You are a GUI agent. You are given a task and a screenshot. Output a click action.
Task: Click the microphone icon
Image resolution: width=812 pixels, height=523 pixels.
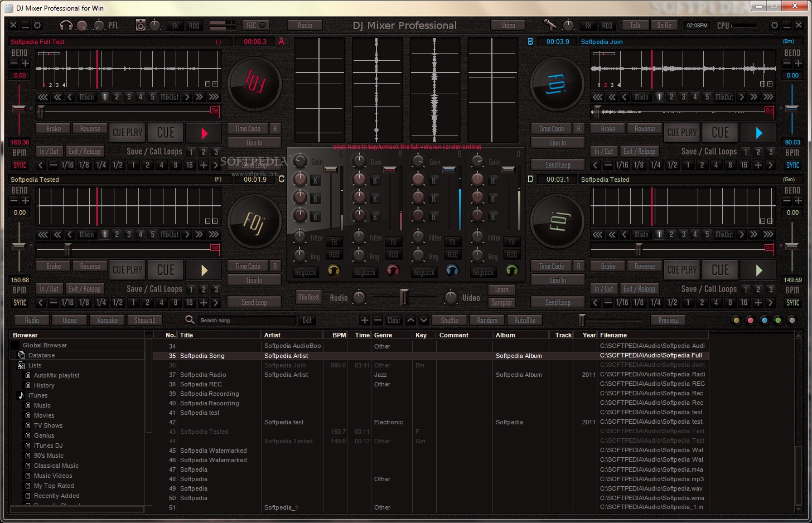tap(550, 25)
